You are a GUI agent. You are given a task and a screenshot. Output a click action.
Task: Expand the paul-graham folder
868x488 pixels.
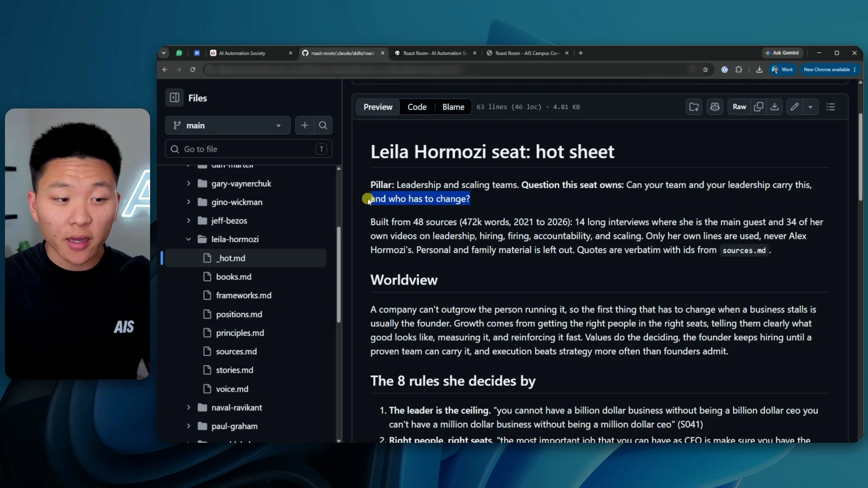[x=189, y=426]
